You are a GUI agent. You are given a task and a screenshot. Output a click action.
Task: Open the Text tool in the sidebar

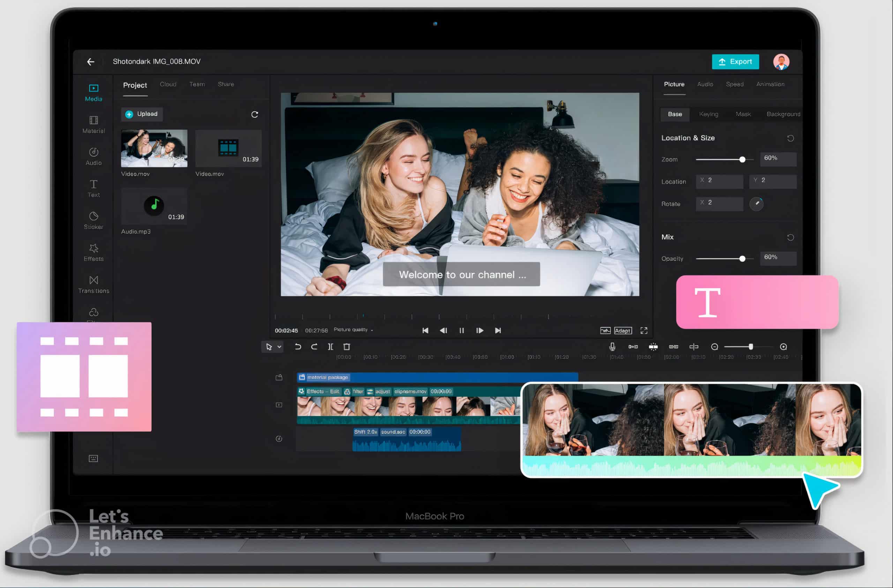(x=93, y=188)
